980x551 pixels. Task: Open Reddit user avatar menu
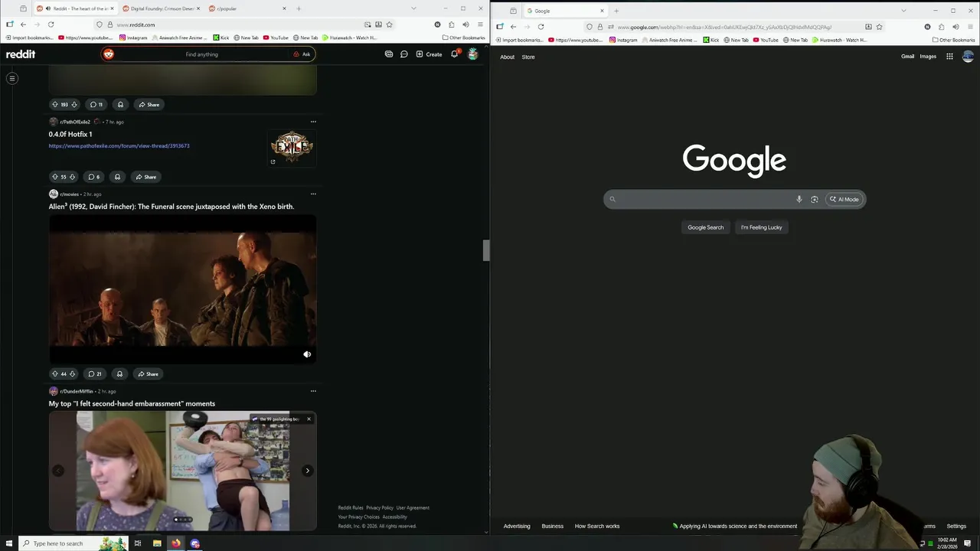click(x=473, y=54)
